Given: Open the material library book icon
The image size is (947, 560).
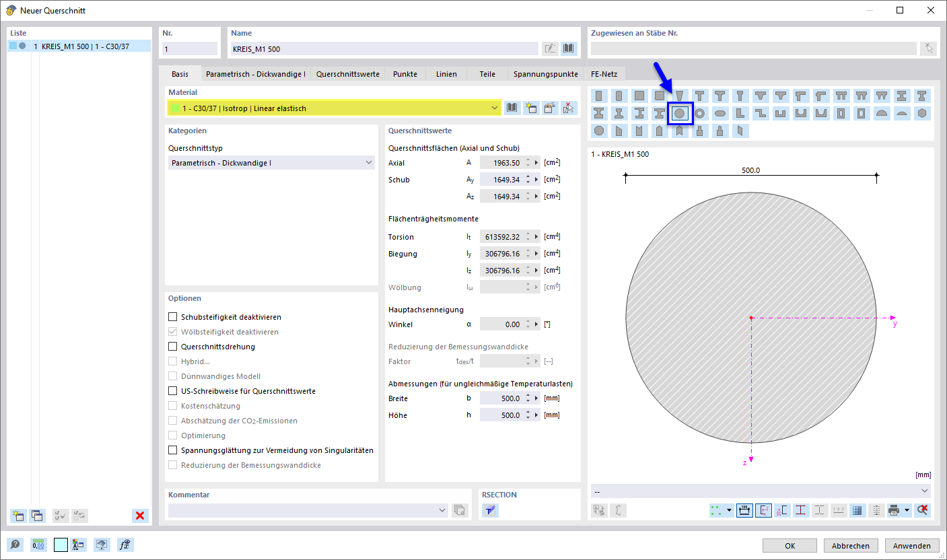Looking at the screenshot, I should coord(513,108).
